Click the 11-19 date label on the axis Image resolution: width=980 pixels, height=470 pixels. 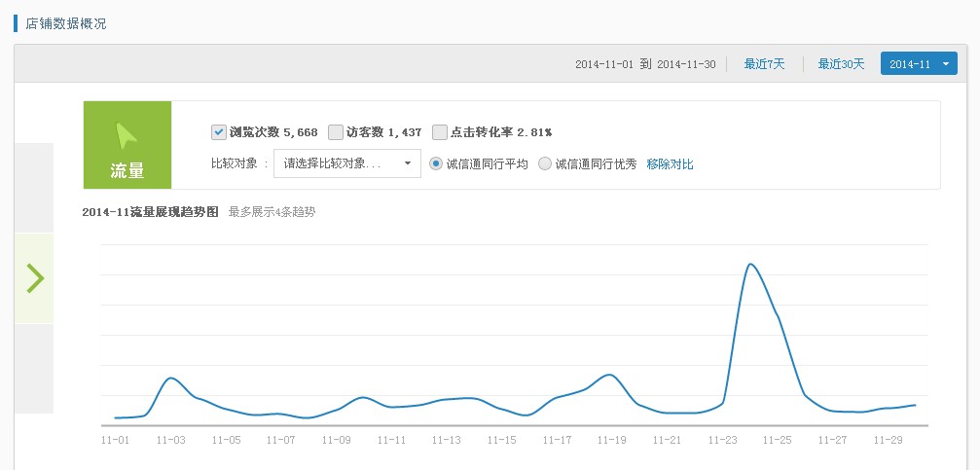coord(612,440)
